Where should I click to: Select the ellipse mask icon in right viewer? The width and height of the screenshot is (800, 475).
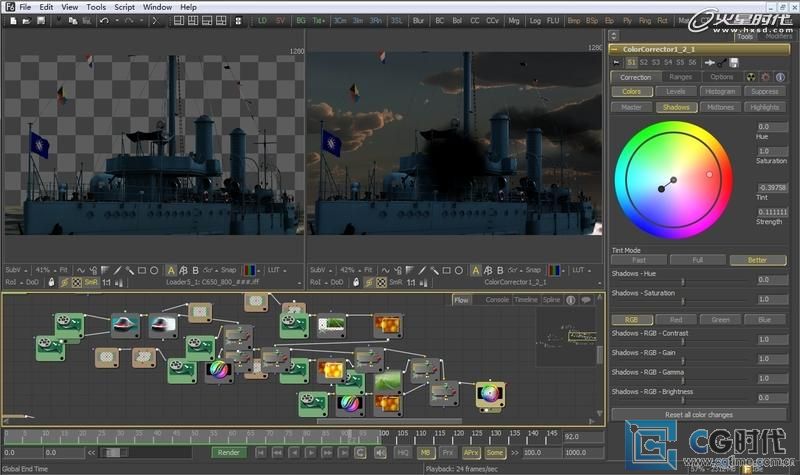[x=459, y=270]
